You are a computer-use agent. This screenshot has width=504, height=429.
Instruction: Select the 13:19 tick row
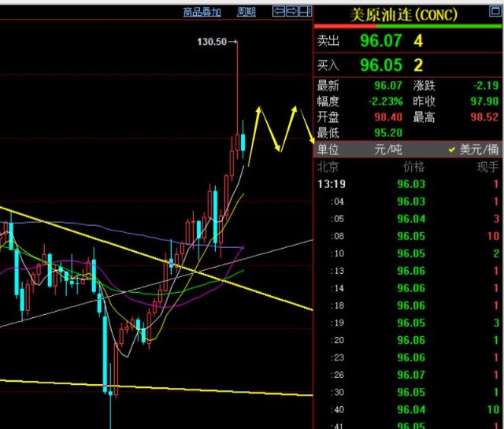[x=408, y=184]
